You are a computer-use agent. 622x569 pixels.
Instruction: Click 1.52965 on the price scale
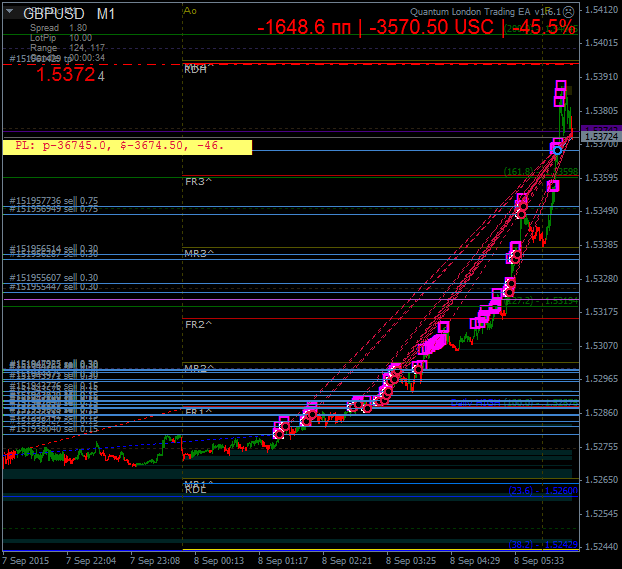[602, 379]
